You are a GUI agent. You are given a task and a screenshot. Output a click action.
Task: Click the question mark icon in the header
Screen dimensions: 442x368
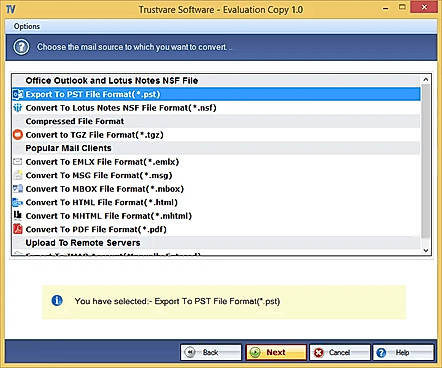tap(21, 47)
